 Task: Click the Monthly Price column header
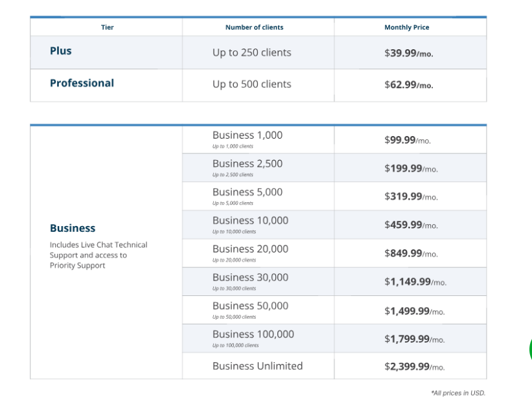pos(407,27)
